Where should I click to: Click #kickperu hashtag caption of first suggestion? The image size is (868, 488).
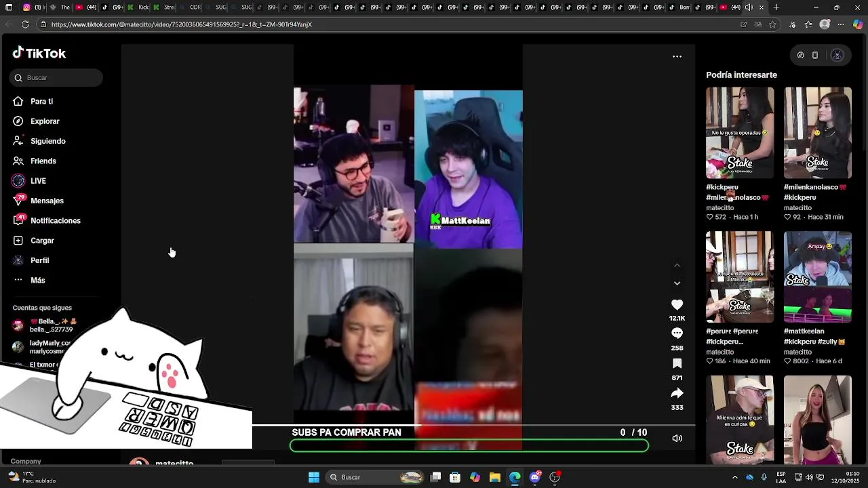pyautogui.click(x=722, y=187)
